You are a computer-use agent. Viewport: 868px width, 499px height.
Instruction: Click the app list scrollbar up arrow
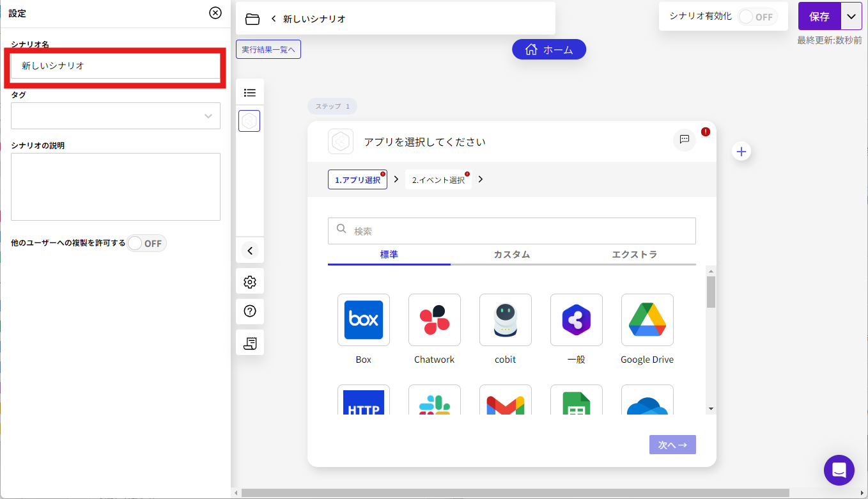point(711,271)
